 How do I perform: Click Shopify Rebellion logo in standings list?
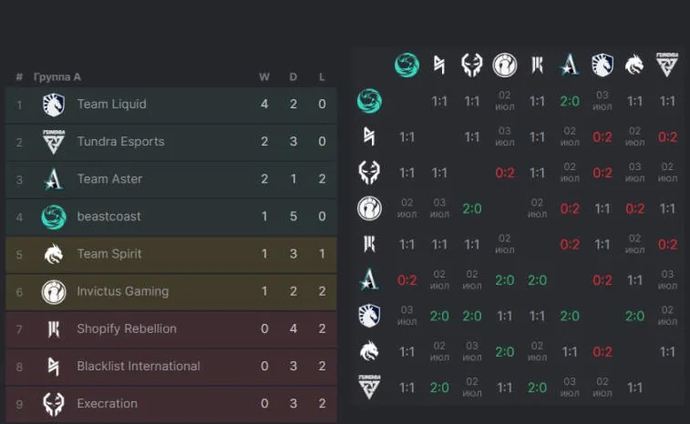pos(53,329)
